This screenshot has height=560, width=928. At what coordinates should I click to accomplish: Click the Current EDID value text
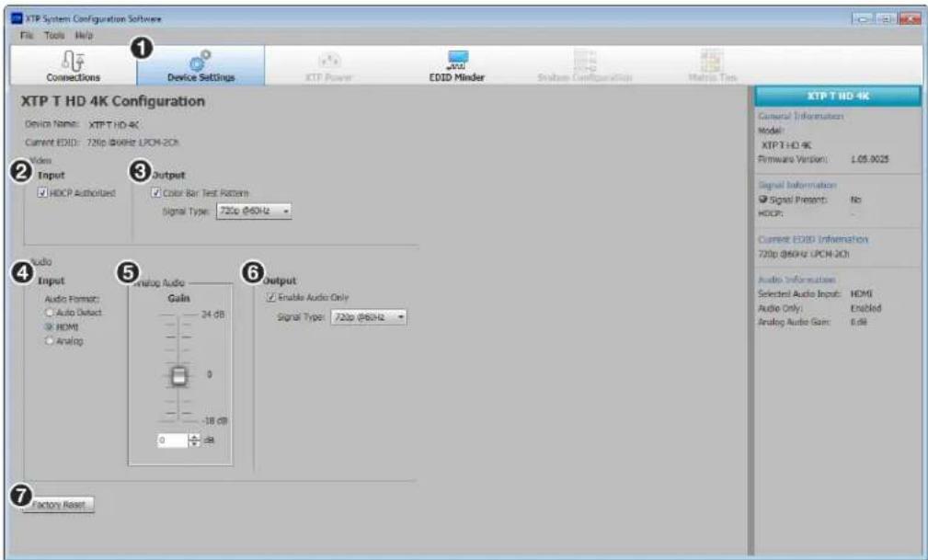click(x=132, y=143)
